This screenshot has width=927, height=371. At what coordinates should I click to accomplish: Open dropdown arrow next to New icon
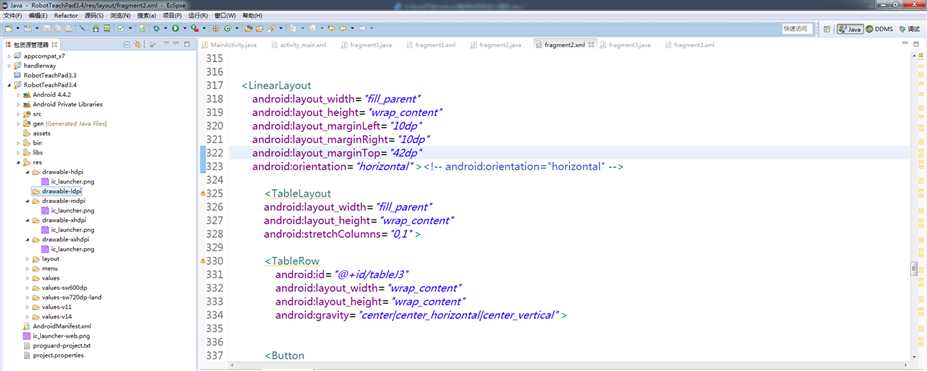pos(18,28)
